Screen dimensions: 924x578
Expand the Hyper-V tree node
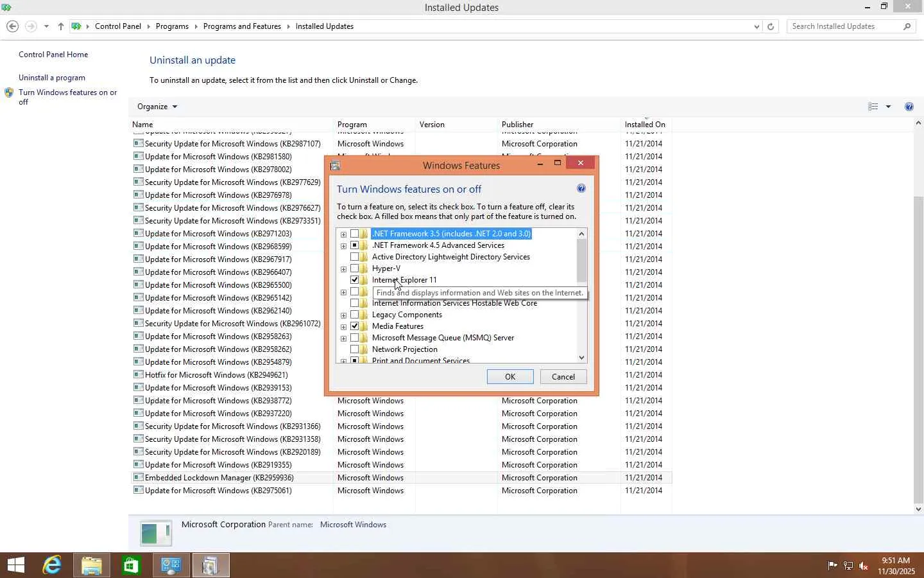[343, 269]
